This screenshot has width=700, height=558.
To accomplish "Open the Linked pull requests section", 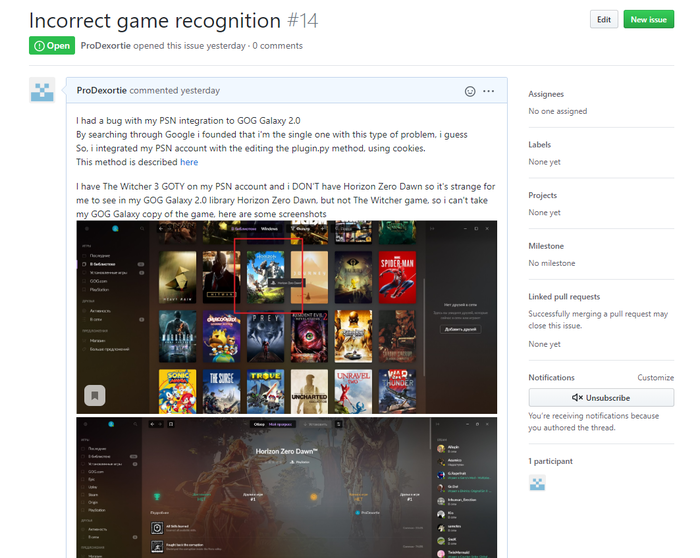I will pyautogui.click(x=567, y=297).
